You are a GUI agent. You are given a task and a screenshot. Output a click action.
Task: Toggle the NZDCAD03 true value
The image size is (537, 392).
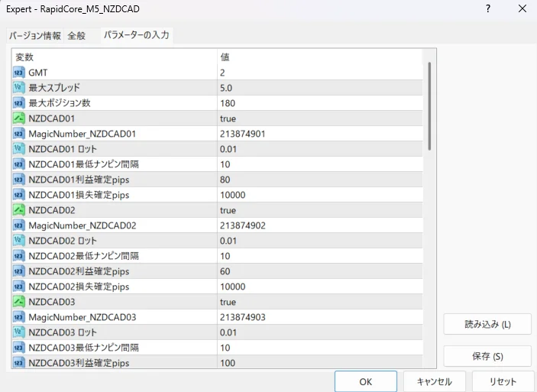click(x=228, y=302)
